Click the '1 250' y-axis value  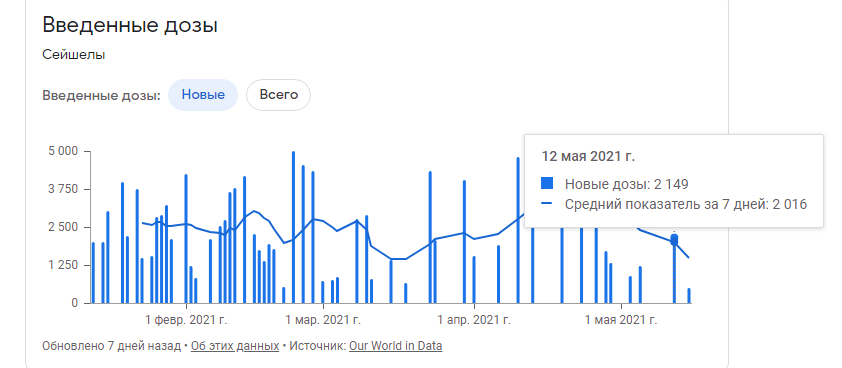(63, 265)
